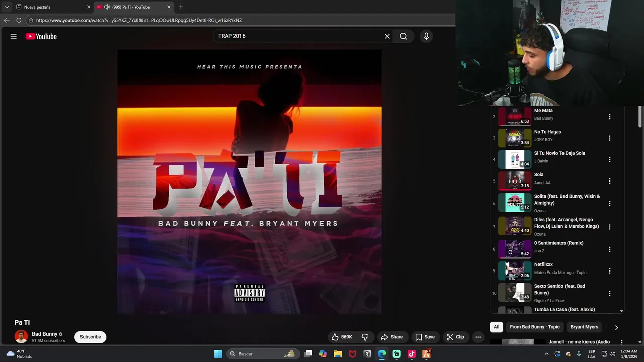This screenshot has height=362, width=644.
Task: Select 0 Sentimientos (Remix) title
Action: (x=559, y=243)
